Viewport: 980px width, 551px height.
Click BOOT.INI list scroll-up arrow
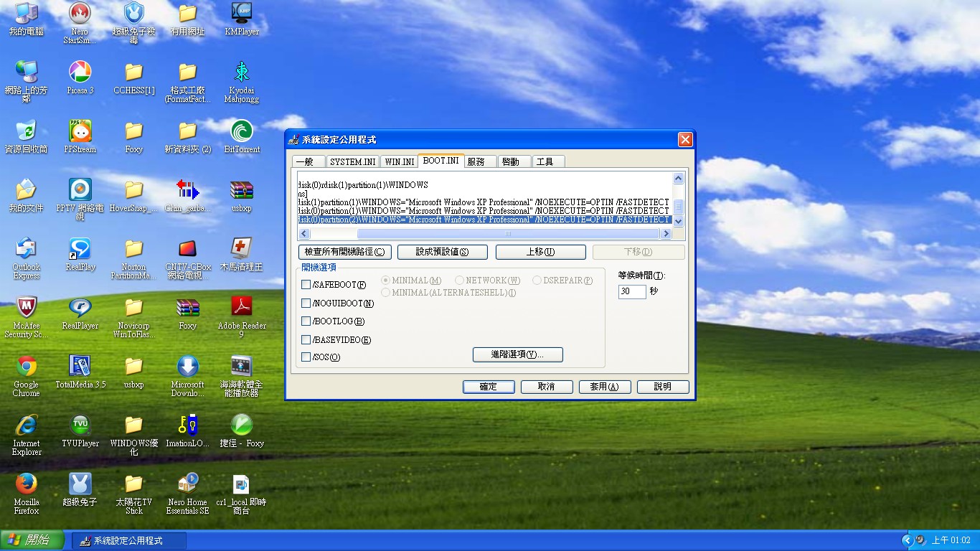pyautogui.click(x=679, y=178)
